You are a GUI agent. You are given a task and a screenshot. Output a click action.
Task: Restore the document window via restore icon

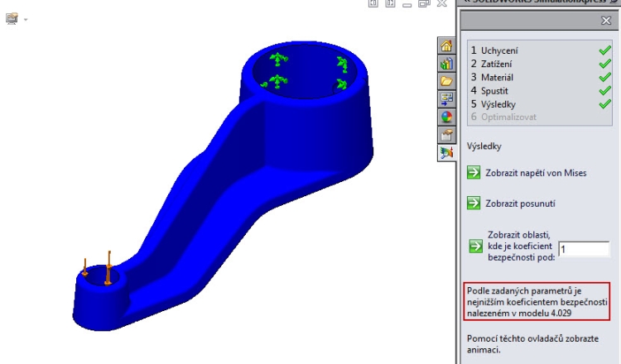click(x=424, y=3)
